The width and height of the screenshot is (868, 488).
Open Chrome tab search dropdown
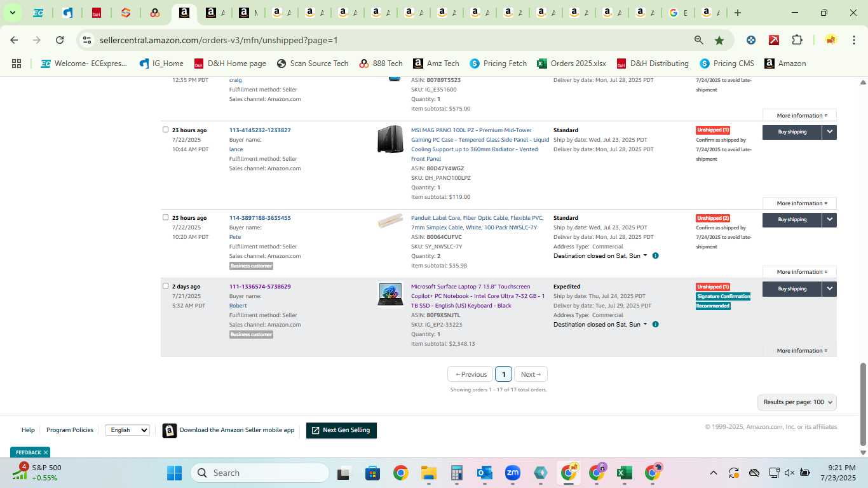pos(13,13)
